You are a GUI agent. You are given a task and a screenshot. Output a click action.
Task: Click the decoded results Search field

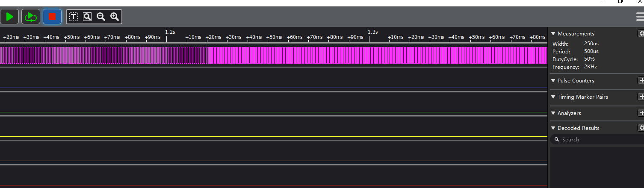(x=599, y=140)
